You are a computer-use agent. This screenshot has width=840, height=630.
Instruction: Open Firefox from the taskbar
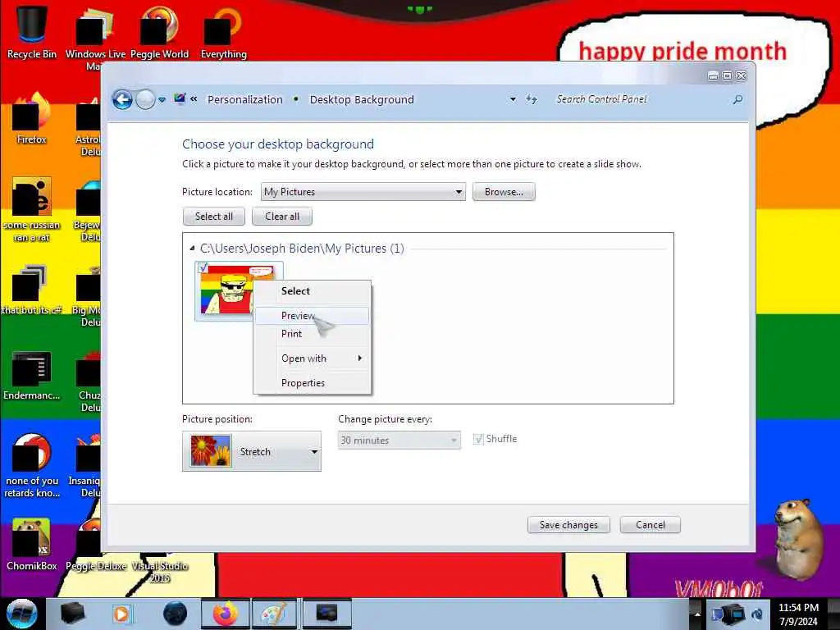tap(225, 614)
